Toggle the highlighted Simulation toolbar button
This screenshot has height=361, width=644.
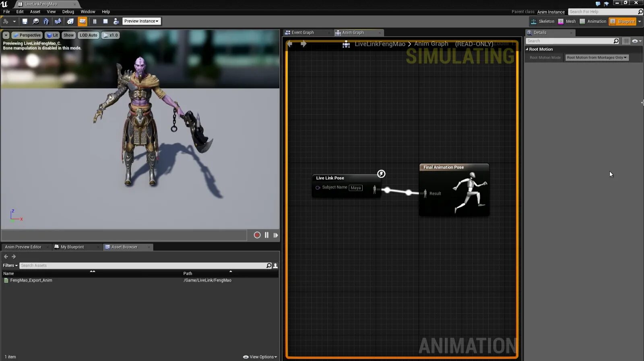click(x=82, y=21)
